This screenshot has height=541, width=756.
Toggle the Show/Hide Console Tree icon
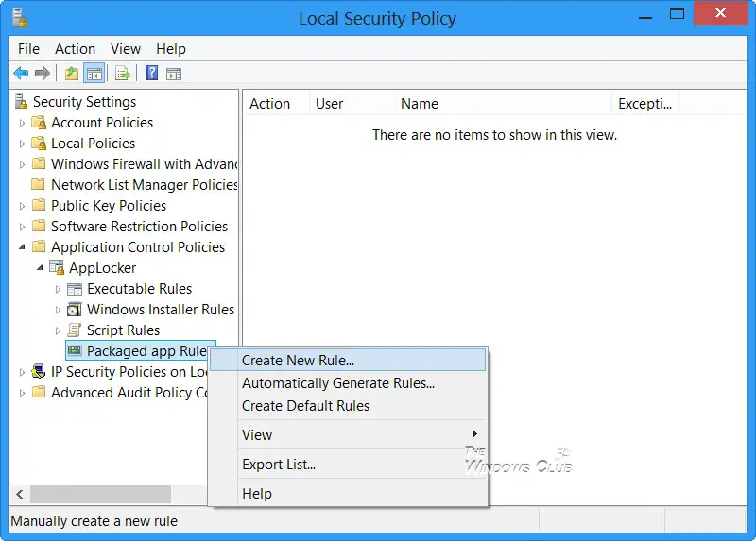pos(94,74)
